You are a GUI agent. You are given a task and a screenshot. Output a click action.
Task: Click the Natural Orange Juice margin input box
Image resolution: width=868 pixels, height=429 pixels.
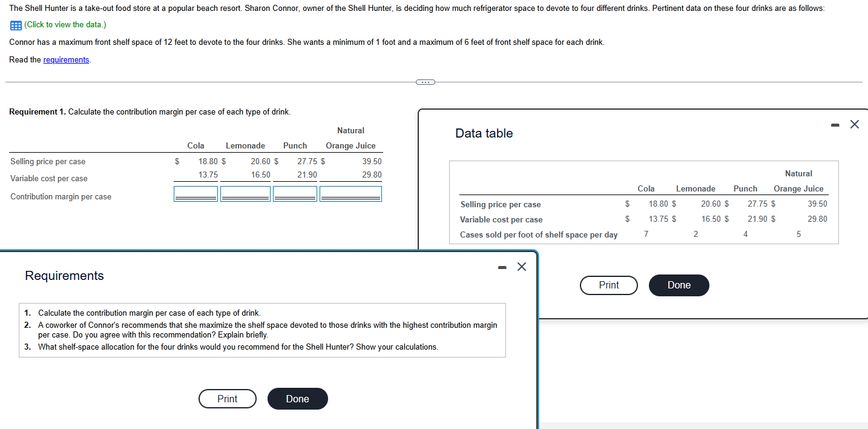[x=350, y=193]
